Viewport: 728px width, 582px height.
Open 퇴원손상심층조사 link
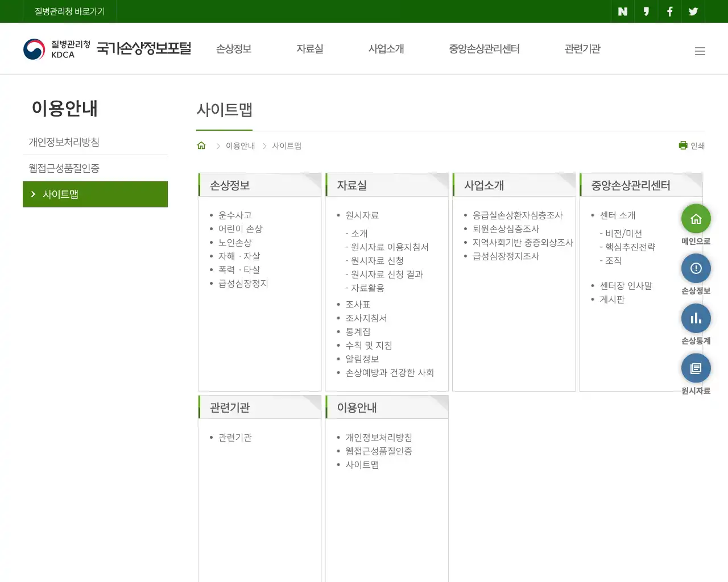coord(506,229)
